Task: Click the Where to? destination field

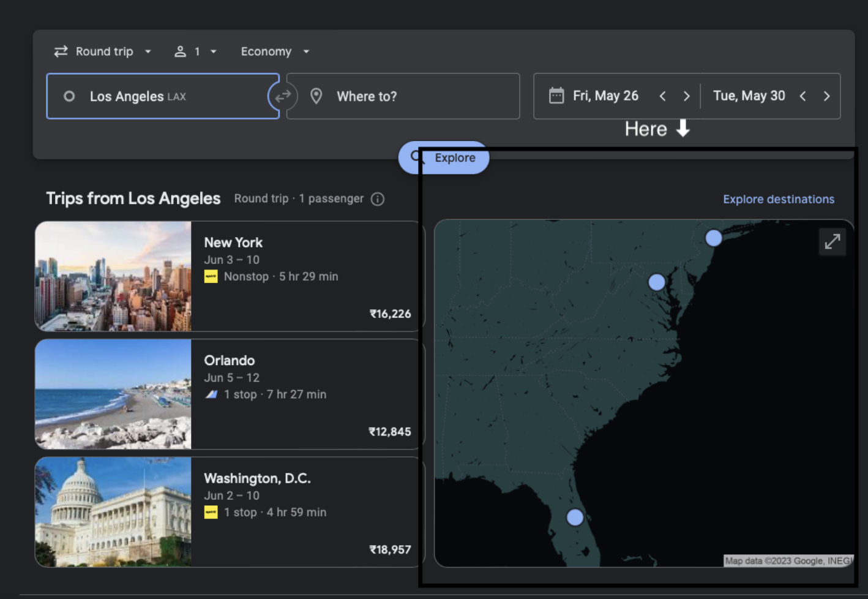Action: click(x=403, y=96)
